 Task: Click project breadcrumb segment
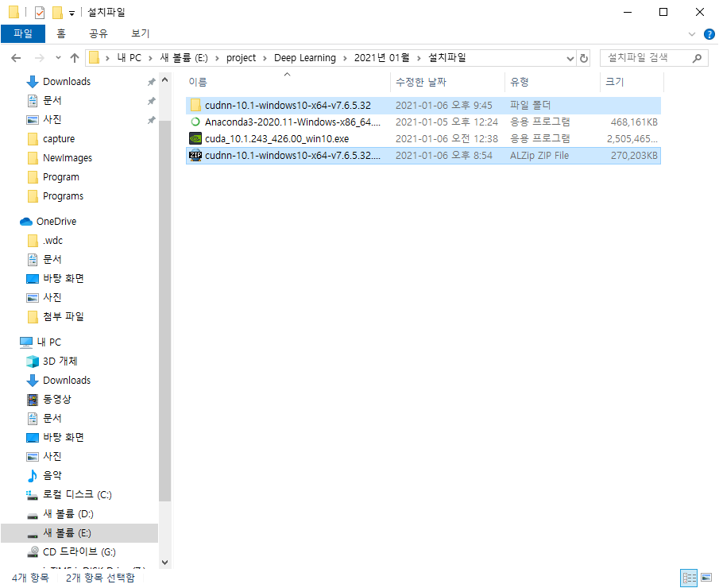coord(241,58)
